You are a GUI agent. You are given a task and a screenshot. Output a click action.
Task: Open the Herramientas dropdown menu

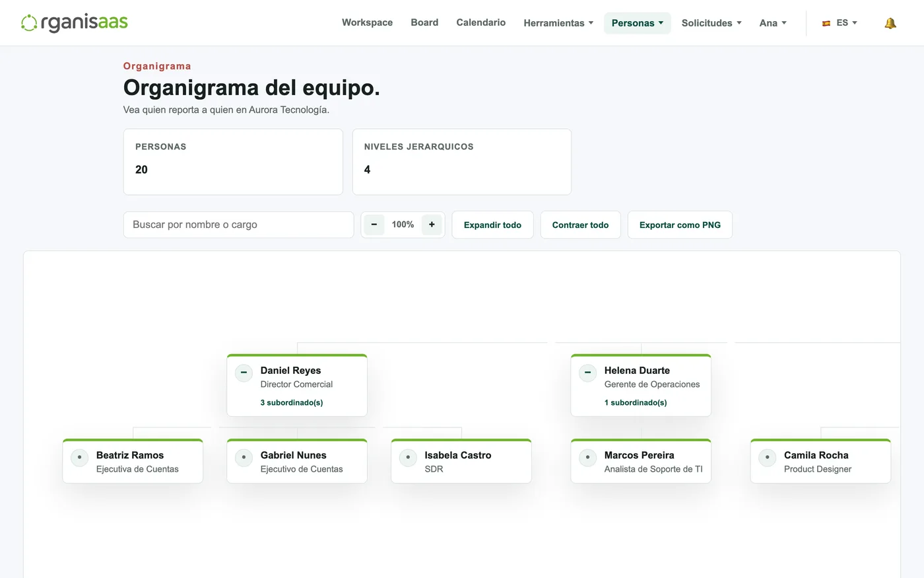point(558,23)
